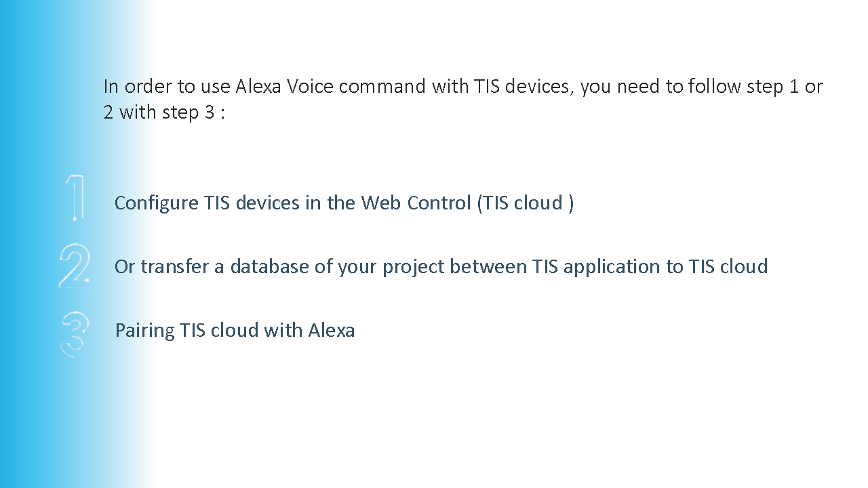868x488 pixels.
Task: Click the outlined number 3 graphic
Action: 75,334
